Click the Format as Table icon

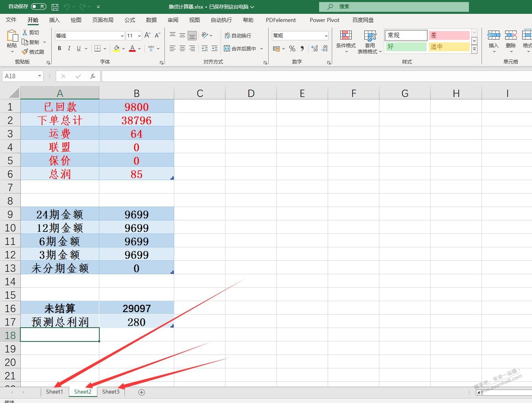tap(370, 36)
